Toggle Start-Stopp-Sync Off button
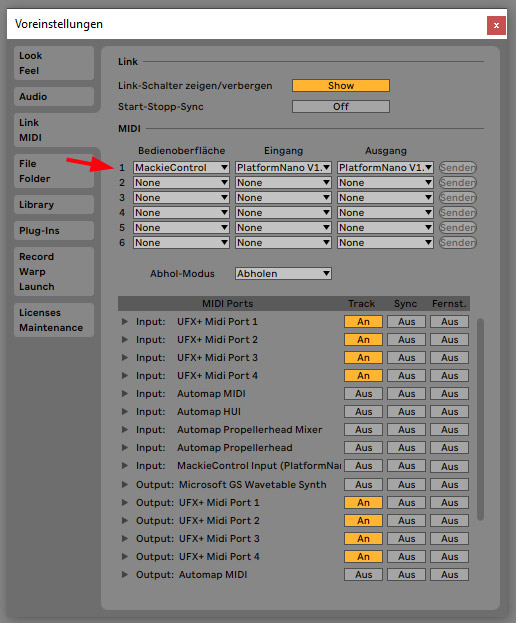The height and width of the screenshot is (624, 516). pos(341,107)
